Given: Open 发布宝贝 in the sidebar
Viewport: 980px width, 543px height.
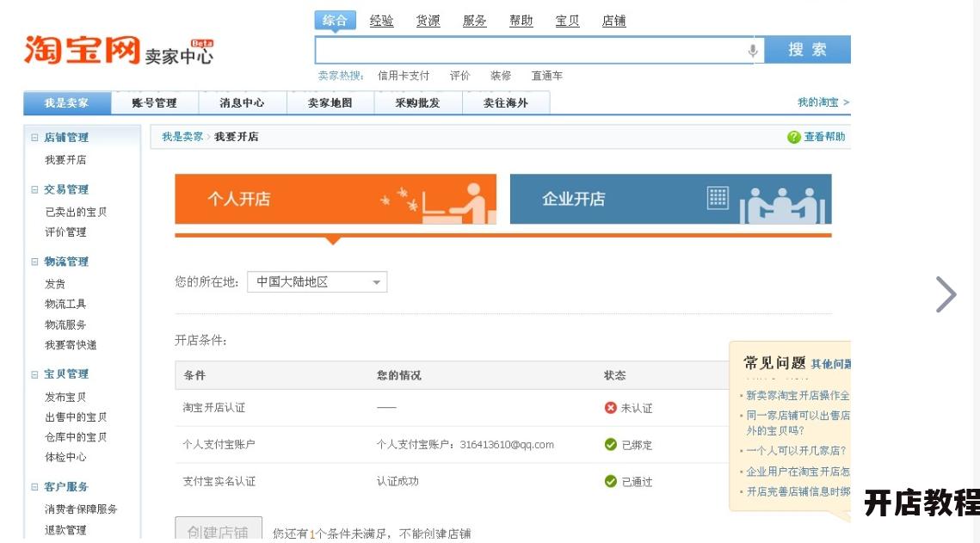Looking at the screenshot, I should click(65, 397).
